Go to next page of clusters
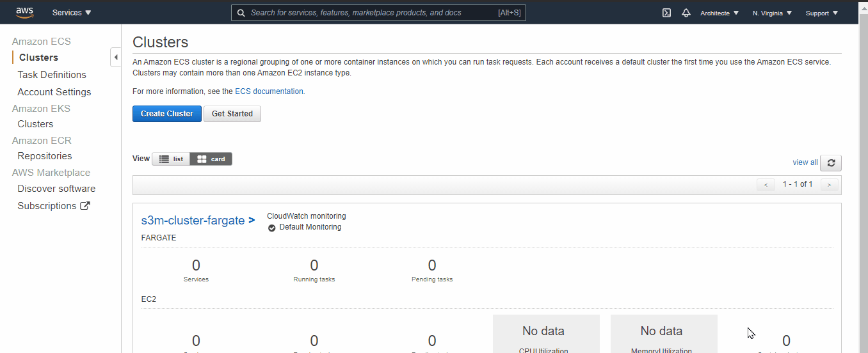Screen dimensions: 868x353 click(829, 185)
